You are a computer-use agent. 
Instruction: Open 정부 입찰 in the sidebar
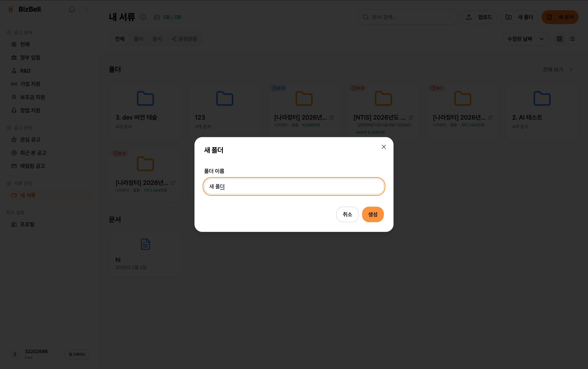[x=30, y=57]
